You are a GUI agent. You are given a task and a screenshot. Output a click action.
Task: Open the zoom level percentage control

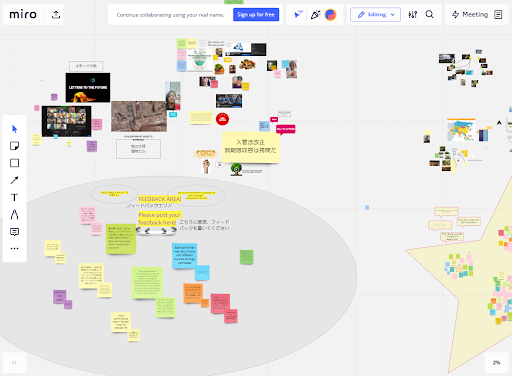click(496, 363)
